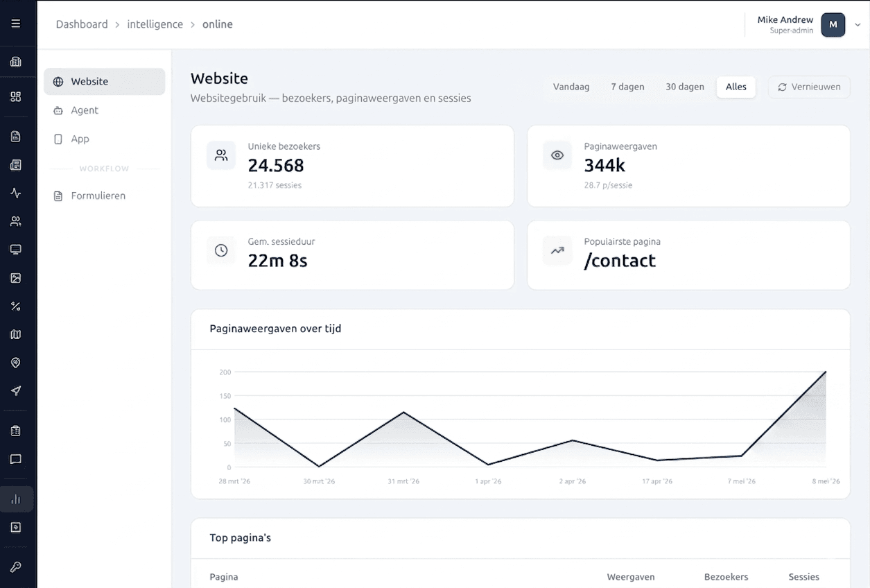870x588 pixels.
Task: Open the file document sidebar icon
Action: click(16, 137)
